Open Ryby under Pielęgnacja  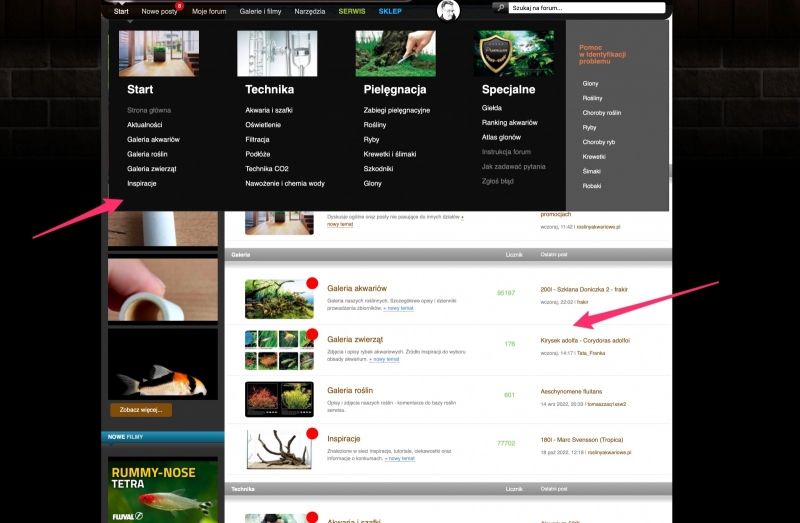coord(371,139)
